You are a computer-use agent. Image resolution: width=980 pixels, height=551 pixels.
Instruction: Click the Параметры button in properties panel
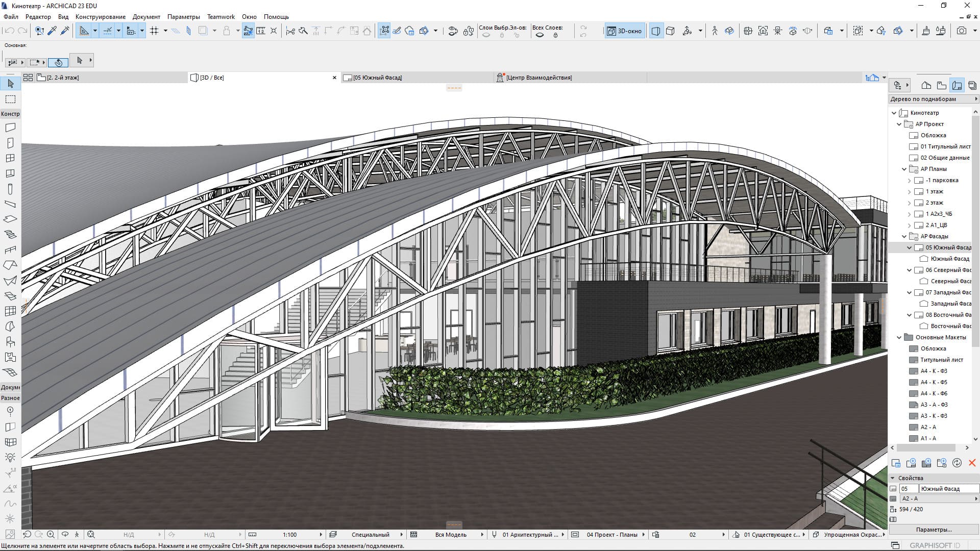click(934, 531)
